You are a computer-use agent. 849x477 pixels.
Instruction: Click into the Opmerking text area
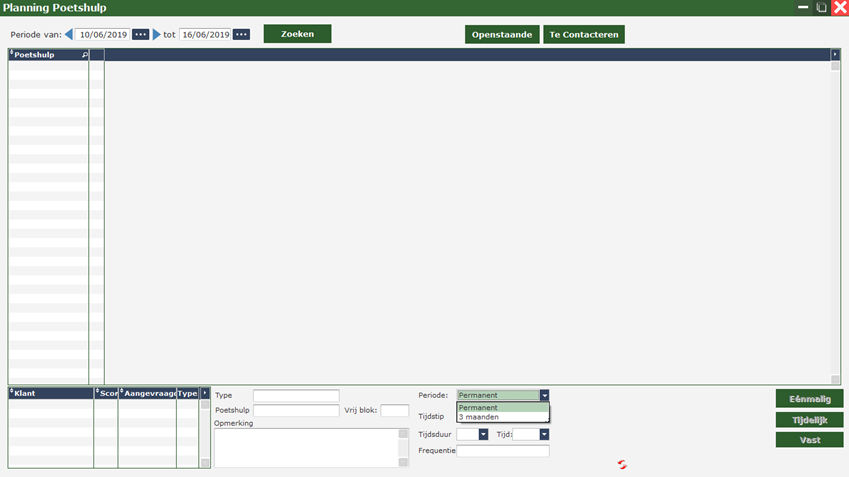click(305, 447)
